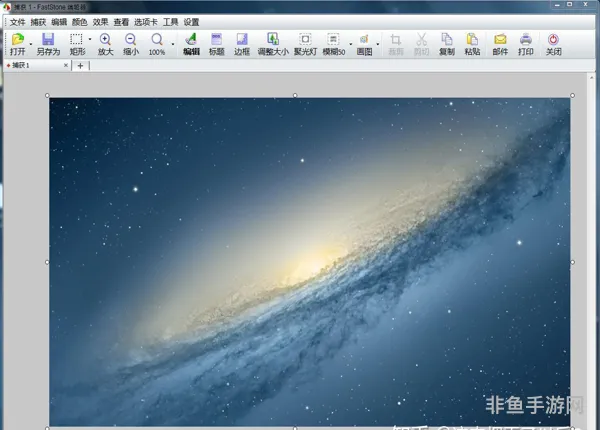Screen dimensions: 600x430
Task: Click the 打开 (Open) toolbar icon
Action: [18, 44]
